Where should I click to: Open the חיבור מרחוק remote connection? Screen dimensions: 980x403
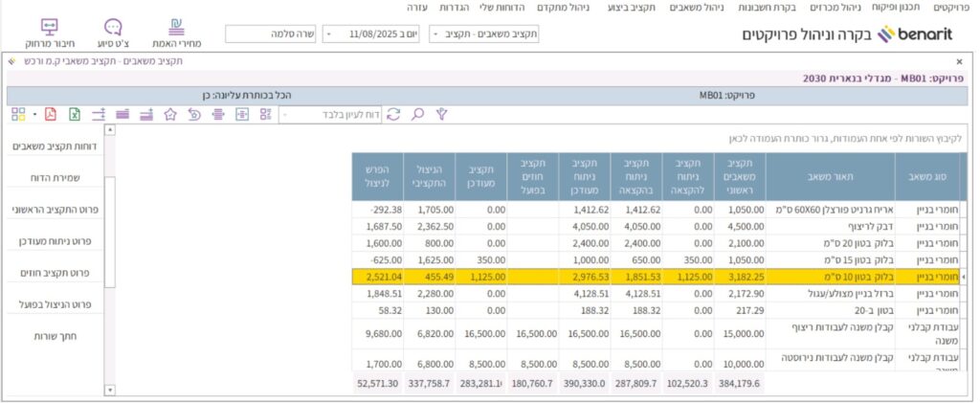[51, 33]
